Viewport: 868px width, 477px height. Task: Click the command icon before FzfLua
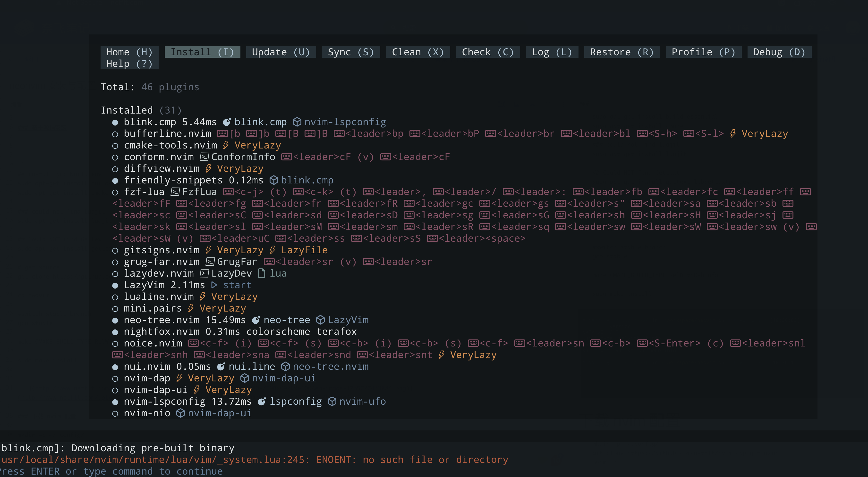pos(175,192)
